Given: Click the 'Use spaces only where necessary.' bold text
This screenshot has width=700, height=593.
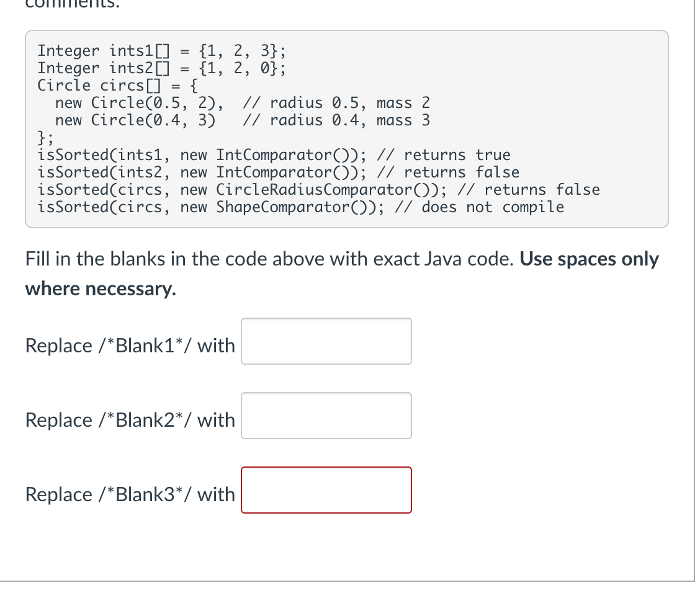Looking at the screenshot, I should coord(342,274).
